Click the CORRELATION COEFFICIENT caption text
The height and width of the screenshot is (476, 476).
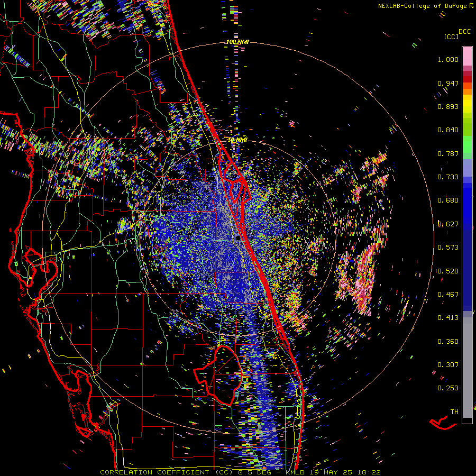click(x=154, y=472)
